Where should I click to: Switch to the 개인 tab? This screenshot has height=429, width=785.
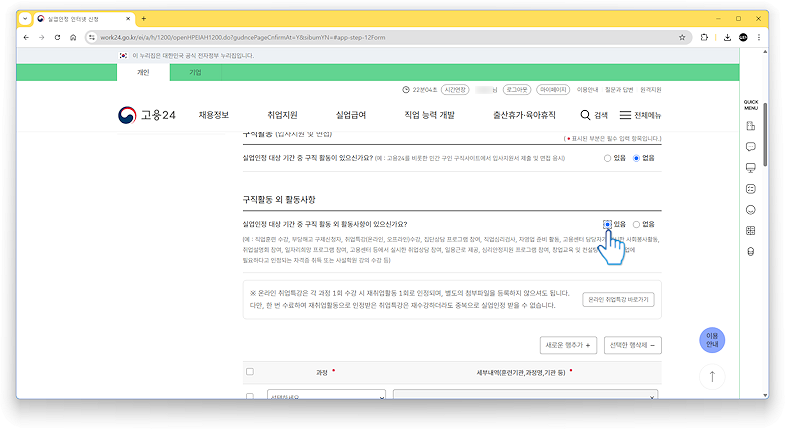tap(143, 73)
